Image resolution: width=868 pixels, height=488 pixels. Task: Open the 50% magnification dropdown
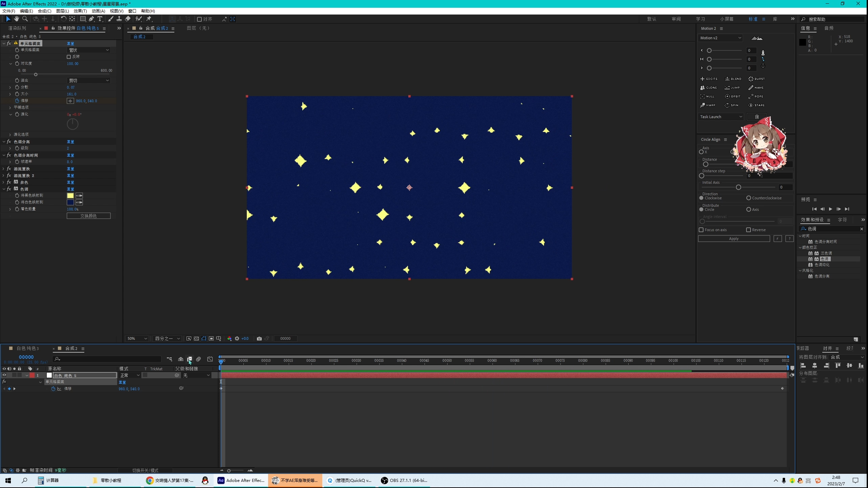(x=137, y=338)
